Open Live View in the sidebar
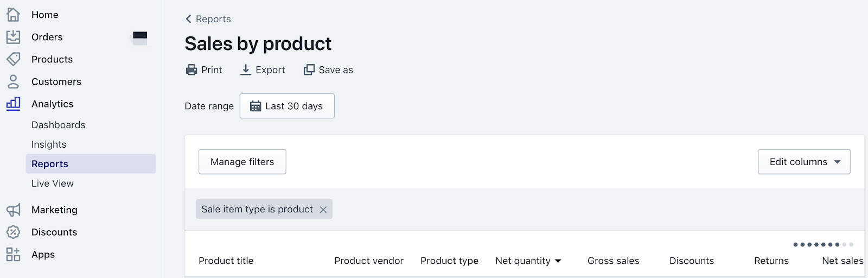 click(x=53, y=184)
